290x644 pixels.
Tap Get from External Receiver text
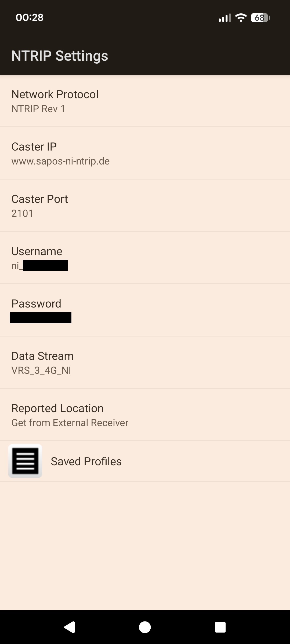(70, 423)
